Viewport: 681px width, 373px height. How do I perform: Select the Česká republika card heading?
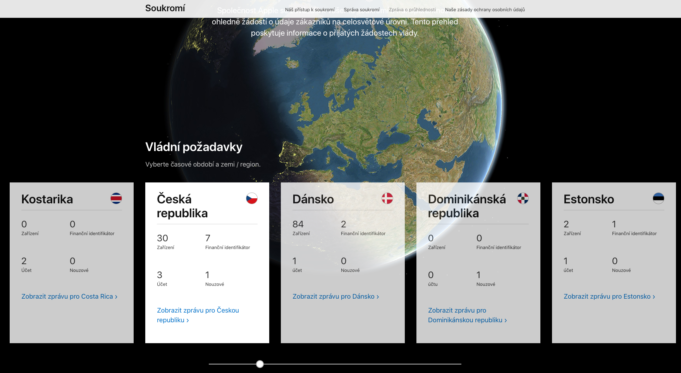(182, 206)
